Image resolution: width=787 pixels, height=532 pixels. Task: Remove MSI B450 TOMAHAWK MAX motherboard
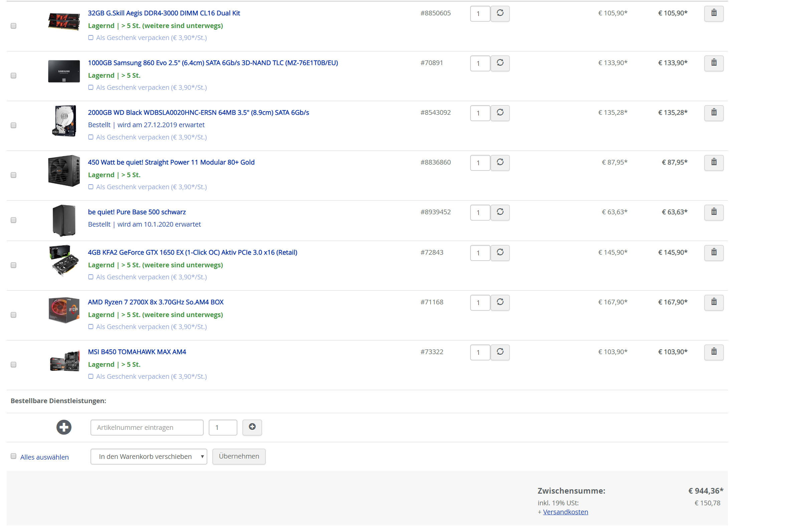click(x=714, y=352)
